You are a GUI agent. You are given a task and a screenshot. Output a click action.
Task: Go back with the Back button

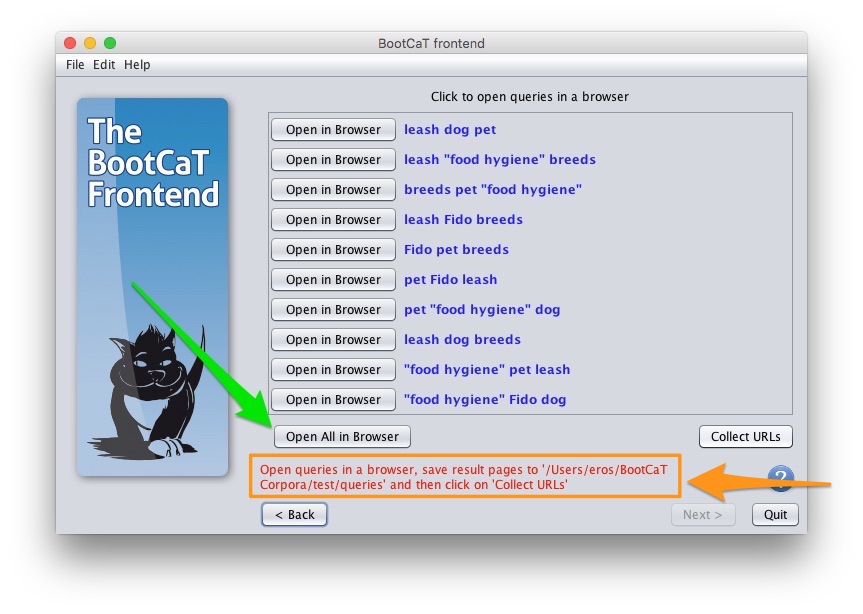(x=294, y=514)
